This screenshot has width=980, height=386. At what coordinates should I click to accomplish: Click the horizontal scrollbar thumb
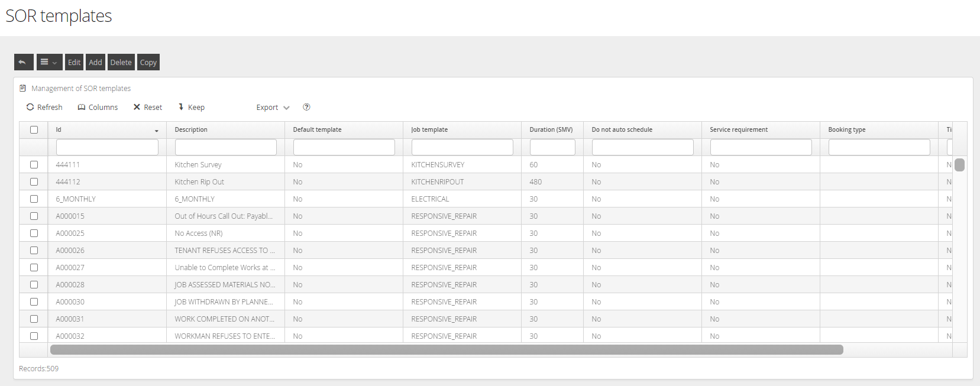tap(447, 349)
